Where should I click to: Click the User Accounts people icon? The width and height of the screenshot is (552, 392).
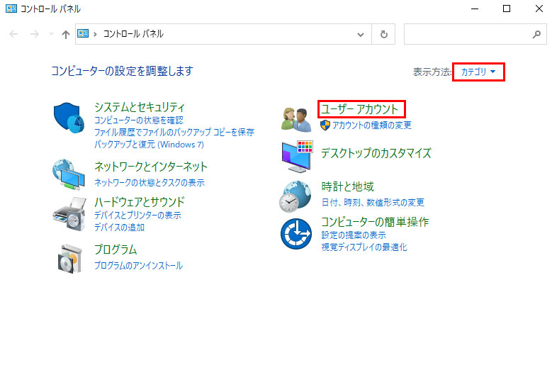click(x=296, y=119)
